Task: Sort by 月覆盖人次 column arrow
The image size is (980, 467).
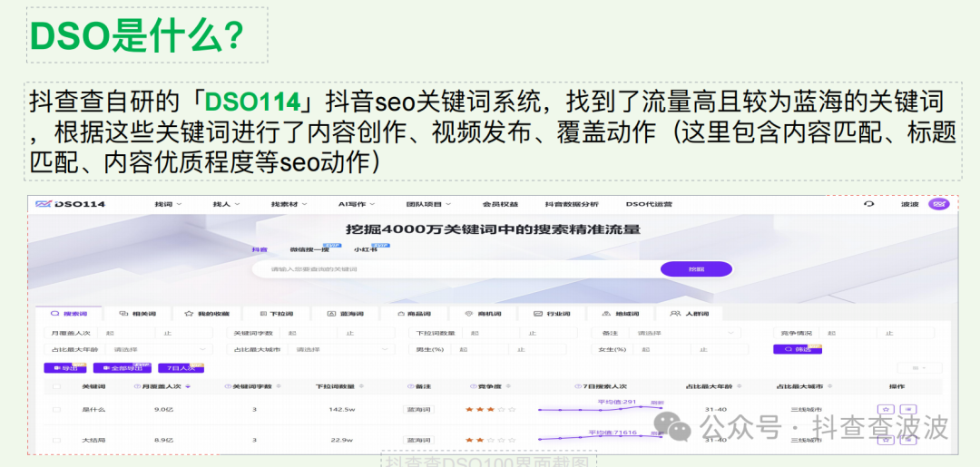Action: click(188, 387)
